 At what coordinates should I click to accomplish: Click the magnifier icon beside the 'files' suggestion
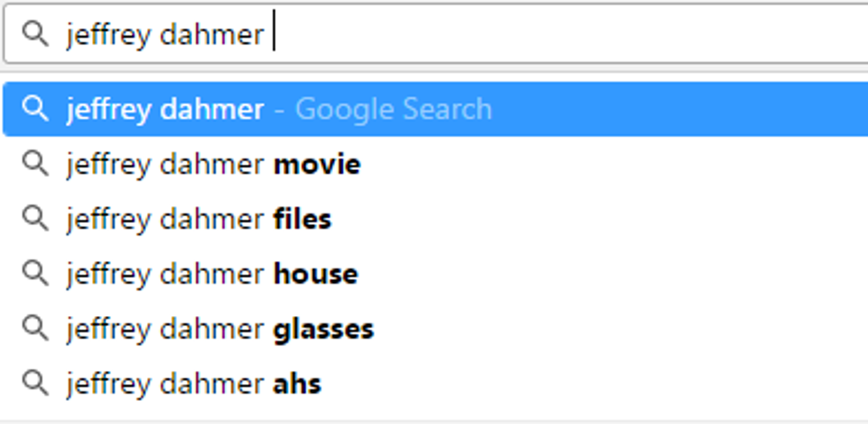point(35,219)
